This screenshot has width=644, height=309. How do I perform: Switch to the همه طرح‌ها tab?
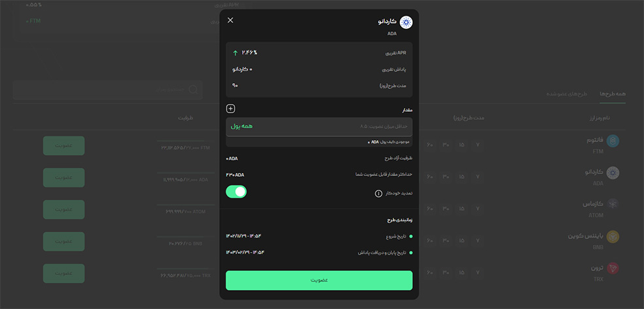tap(613, 94)
